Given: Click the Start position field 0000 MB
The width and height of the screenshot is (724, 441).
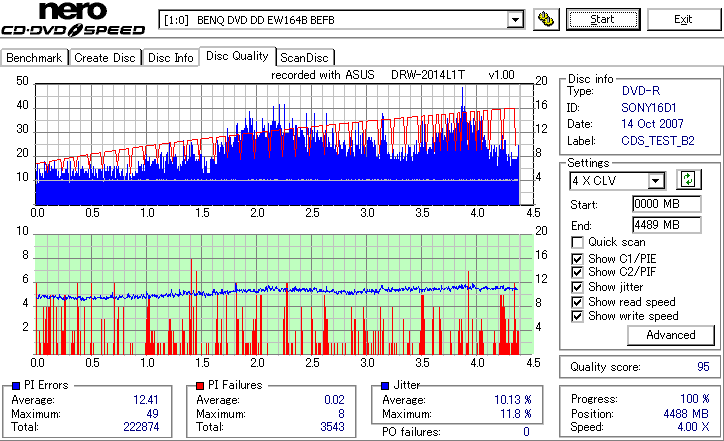Looking at the screenshot, I should [x=667, y=204].
